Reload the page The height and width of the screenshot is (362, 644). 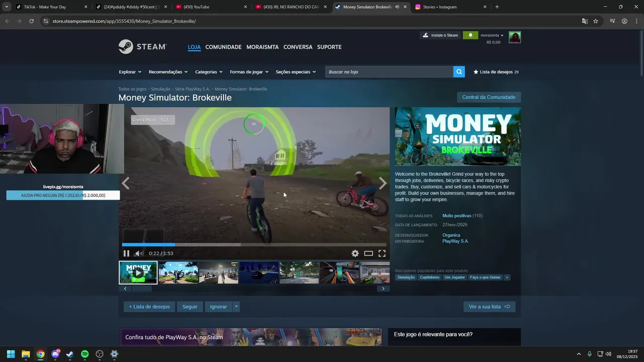(31, 21)
